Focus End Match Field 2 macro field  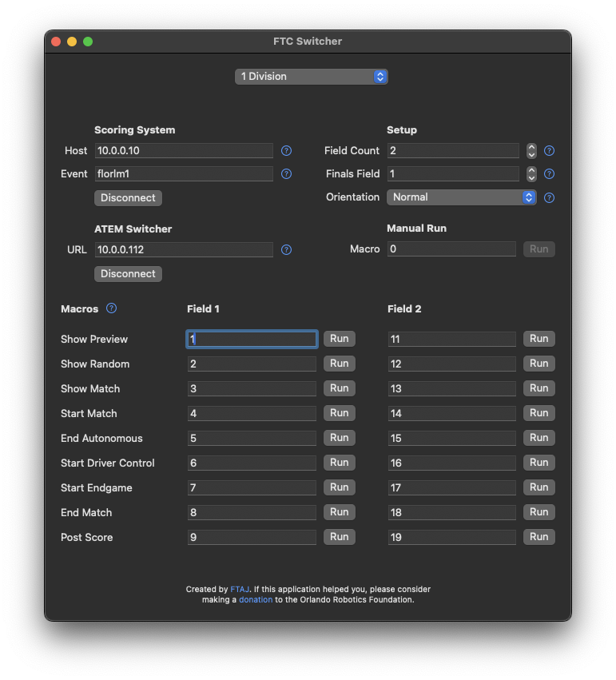point(451,512)
